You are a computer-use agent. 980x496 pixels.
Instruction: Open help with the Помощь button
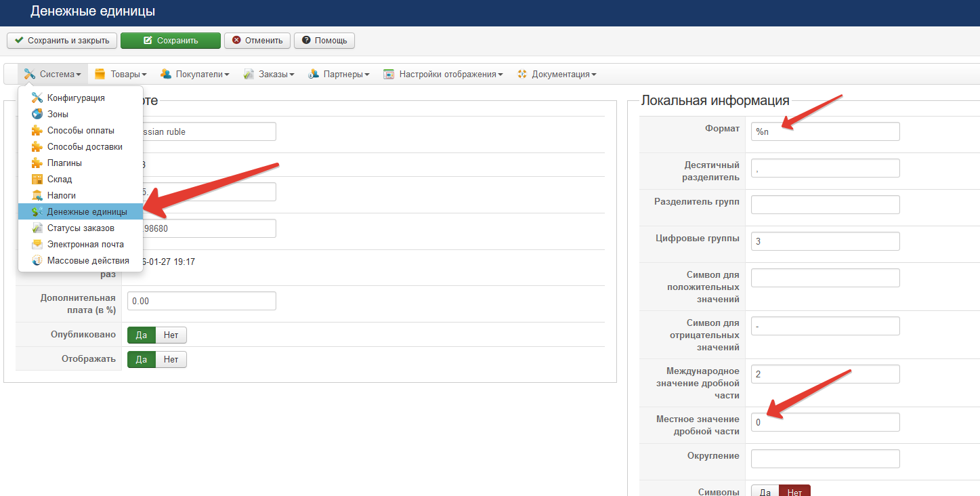pyautogui.click(x=324, y=41)
